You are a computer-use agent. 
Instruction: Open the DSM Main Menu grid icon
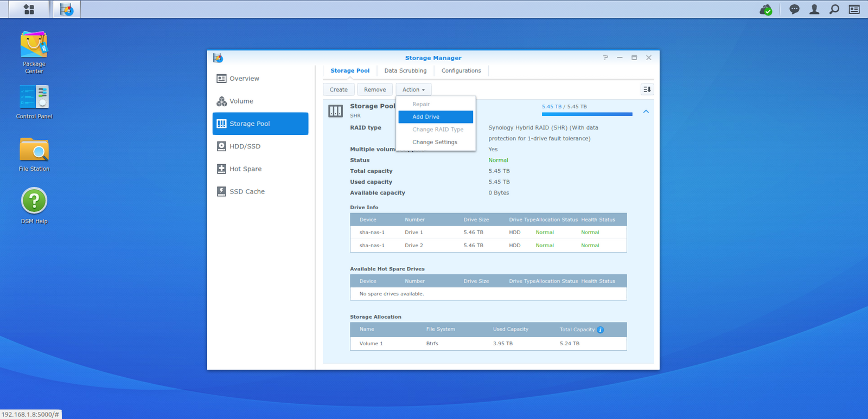coord(29,9)
